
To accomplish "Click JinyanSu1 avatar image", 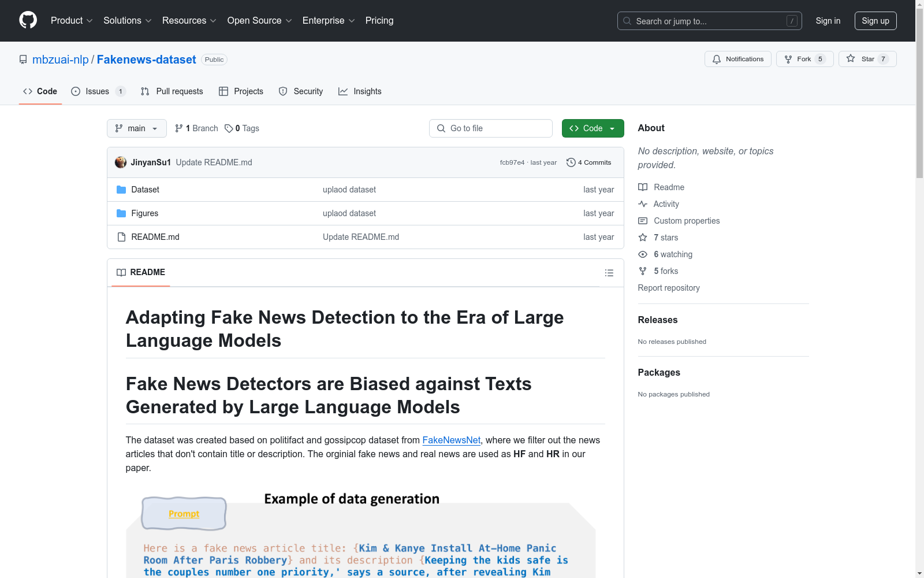I will pyautogui.click(x=121, y=162).
